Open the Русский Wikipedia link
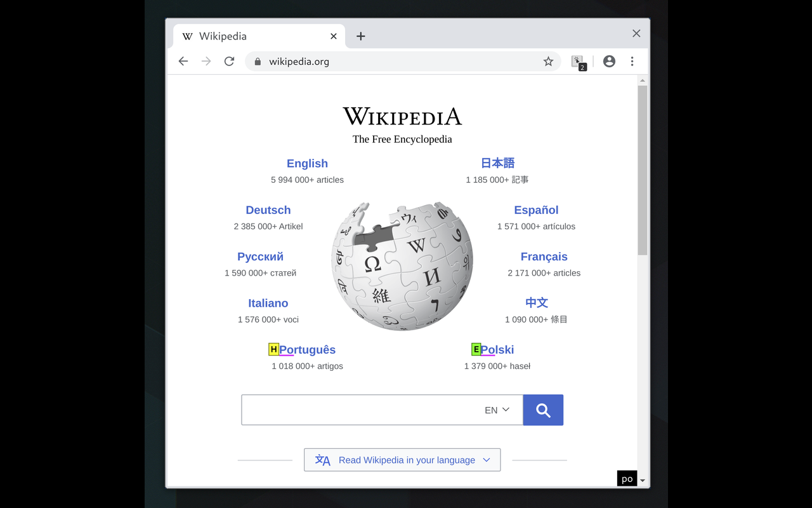 [x=260, y=257]
